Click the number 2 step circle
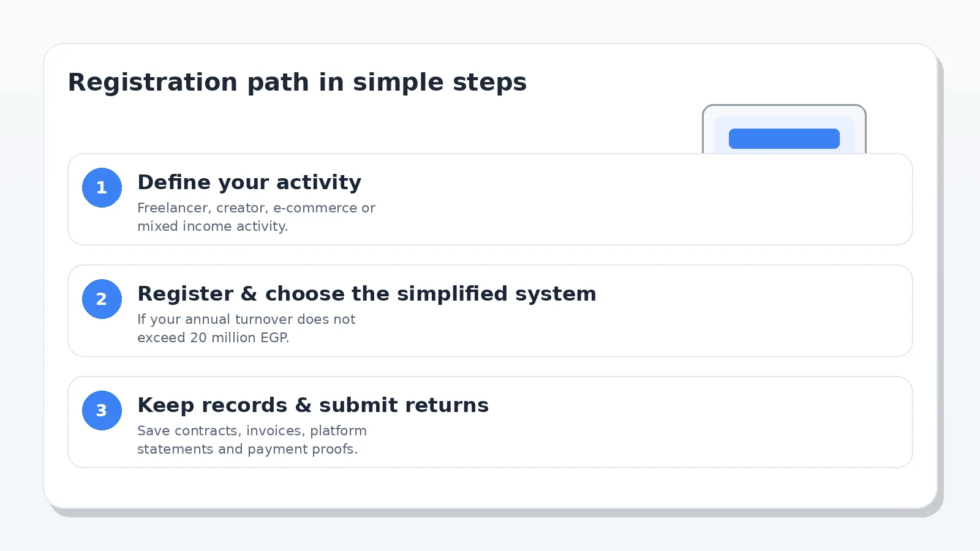 (x=102, y=299)
